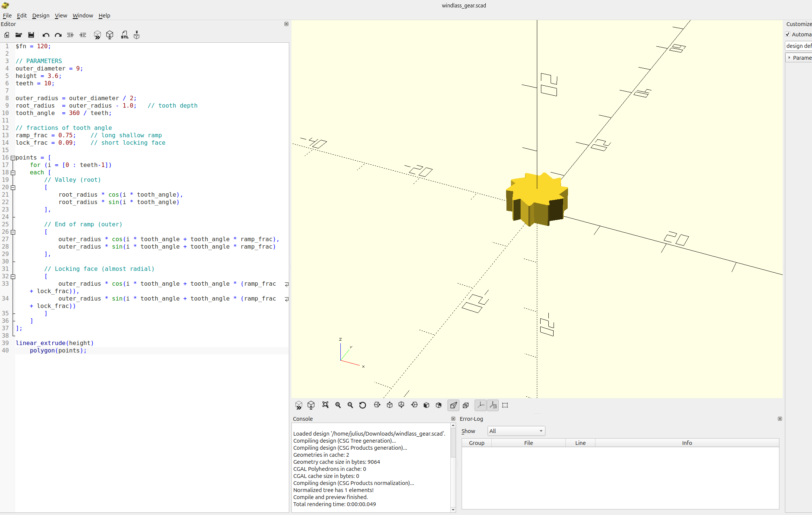Open the Design menu
Screen dimensions: 812x515
coord(40,16)
